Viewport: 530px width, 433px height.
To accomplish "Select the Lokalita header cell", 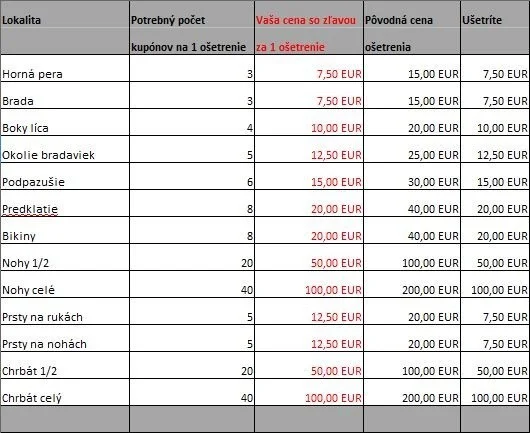I will click(65, 27).
